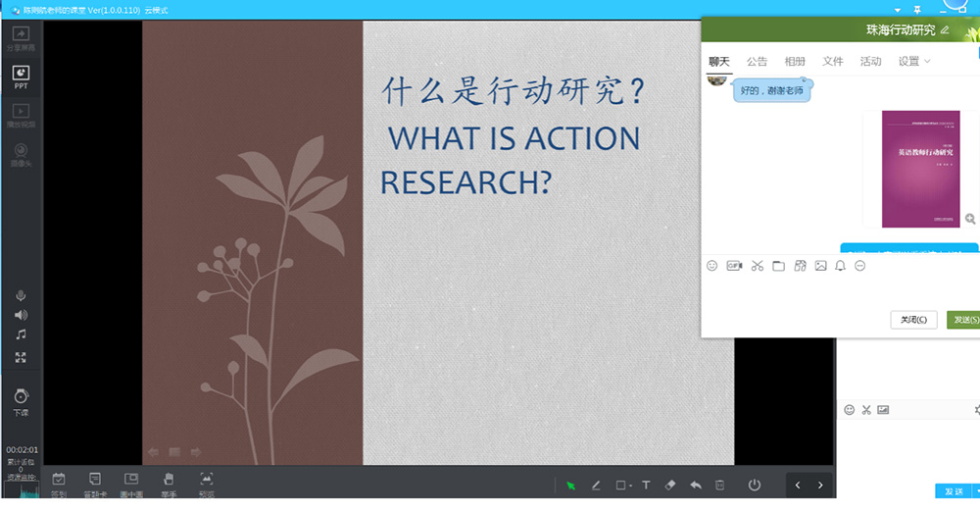Open the purple book cover image thumbnail

click(920, 169)
